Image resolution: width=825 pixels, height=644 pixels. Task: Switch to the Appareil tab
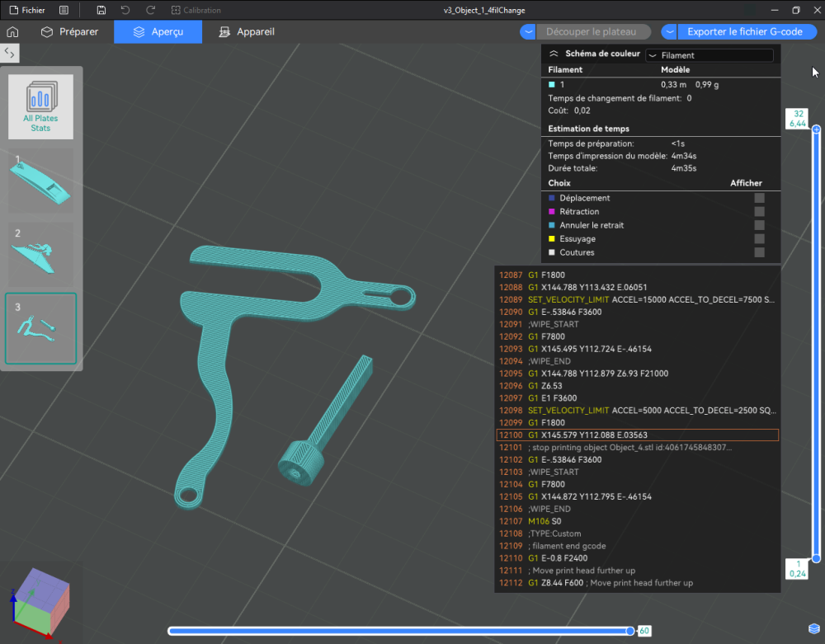(247, 31)
